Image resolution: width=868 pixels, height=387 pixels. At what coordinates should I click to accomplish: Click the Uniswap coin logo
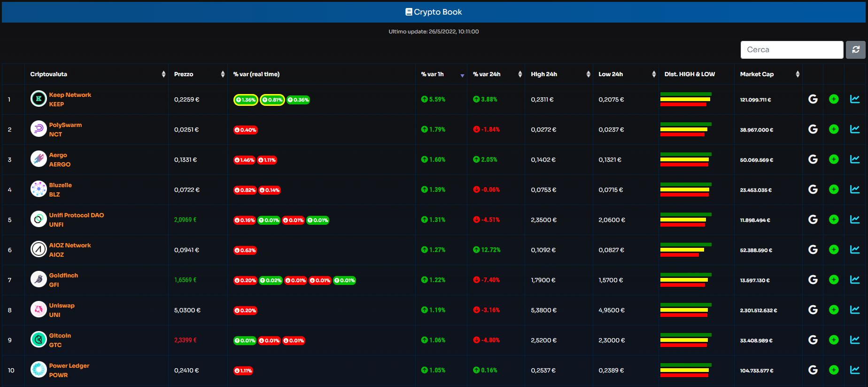coord(39,309)
